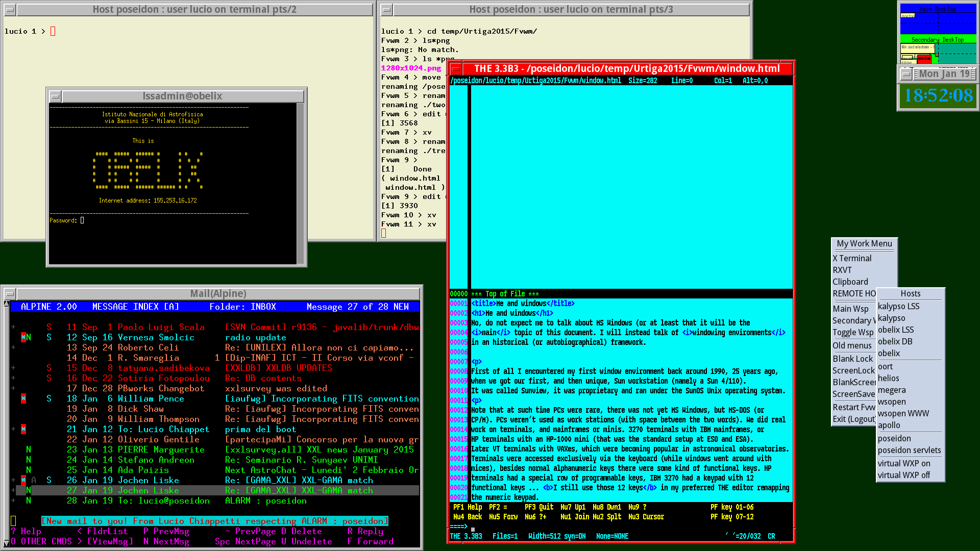
Task: Click Delete command in Alpine
Action: [x=302, y=531]
